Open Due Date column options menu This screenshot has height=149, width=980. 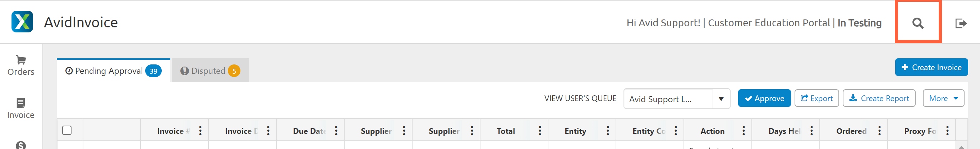[336, 131]
